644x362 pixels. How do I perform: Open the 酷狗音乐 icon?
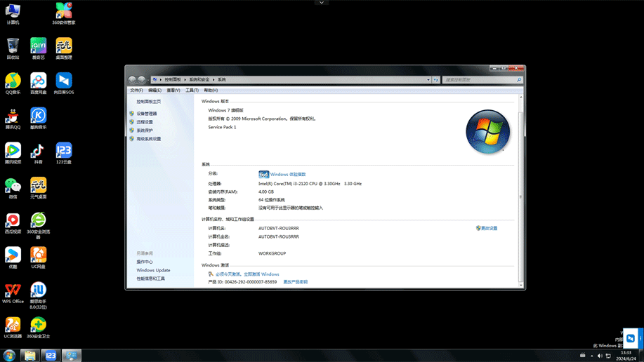[x=38, y=118]
